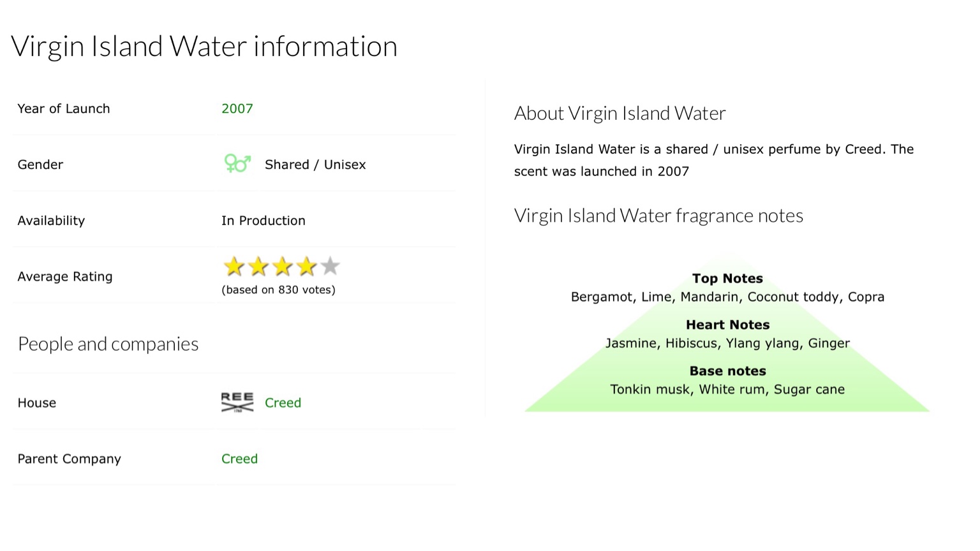Click the "Virgin Island Water information" page title
Viewport: 980px width, 551px height.
tap(204, 47)
